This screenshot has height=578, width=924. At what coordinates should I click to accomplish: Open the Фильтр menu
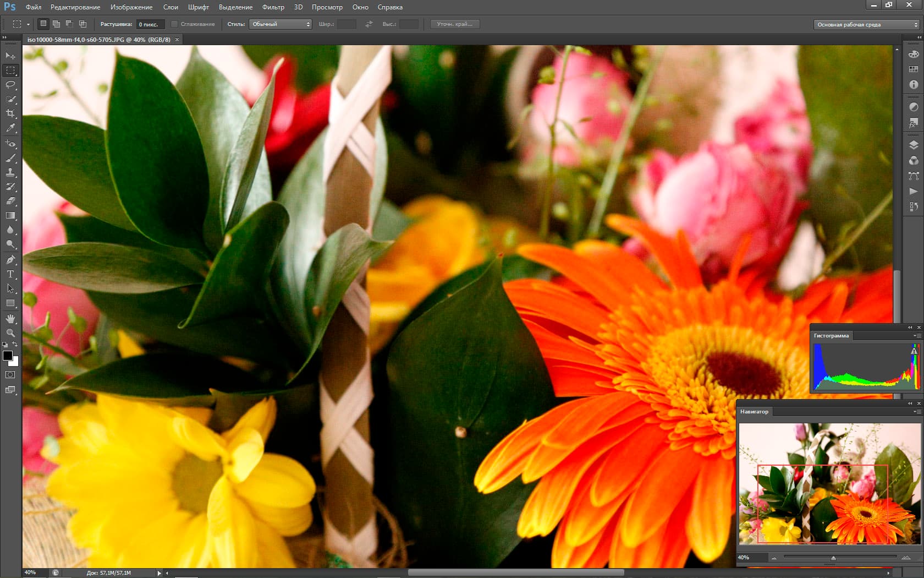(x=273, y=7)
